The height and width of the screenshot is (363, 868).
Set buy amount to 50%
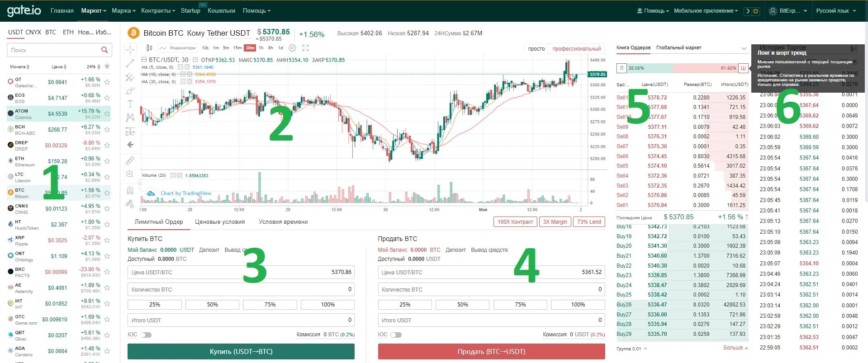click(x=212, y=305)
